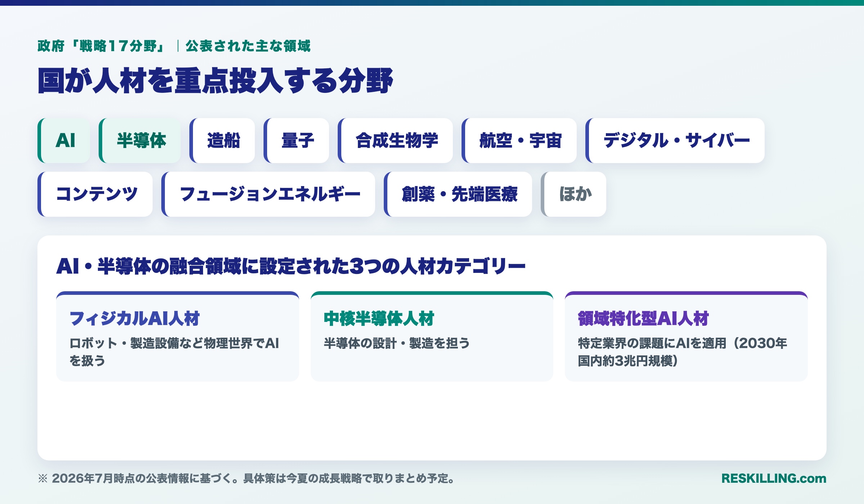This screenshot has height=504, width=864.
Task: Click the 量子 chip
Action: pos(296,140)
